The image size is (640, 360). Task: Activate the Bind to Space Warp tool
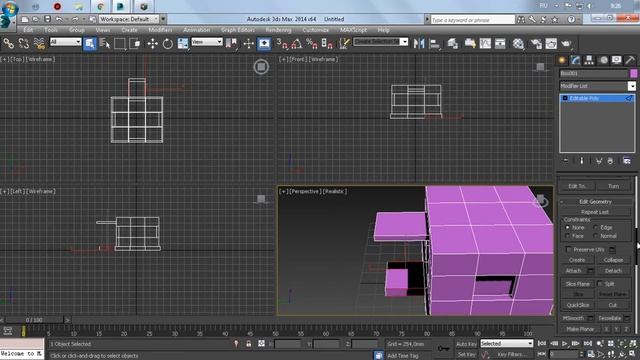39,43
